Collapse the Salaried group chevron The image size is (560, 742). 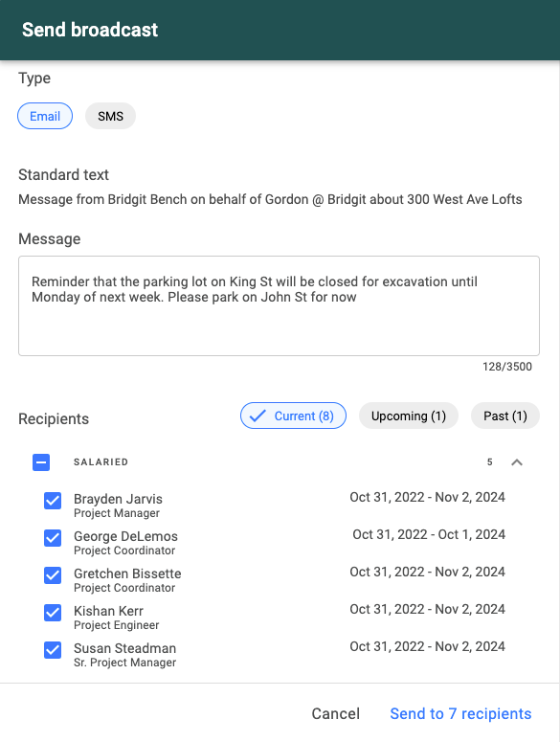517,462
